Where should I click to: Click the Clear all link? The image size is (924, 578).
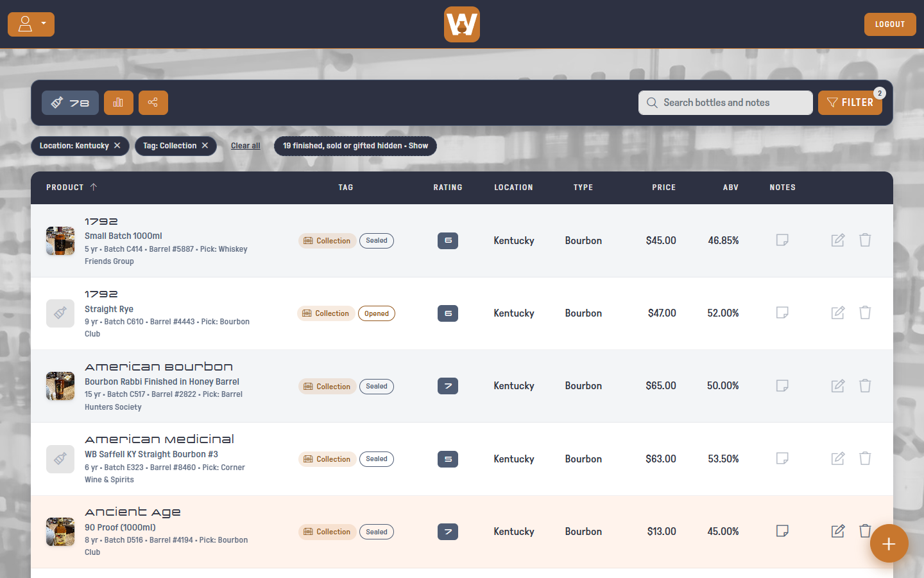click(x=246, y=146)
